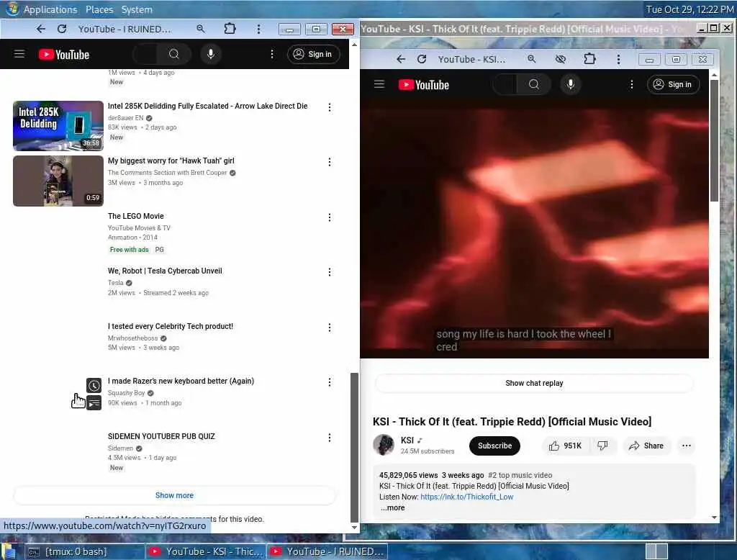Click der8auer EN channel name

pyautogui.click(x=125, y=118)
